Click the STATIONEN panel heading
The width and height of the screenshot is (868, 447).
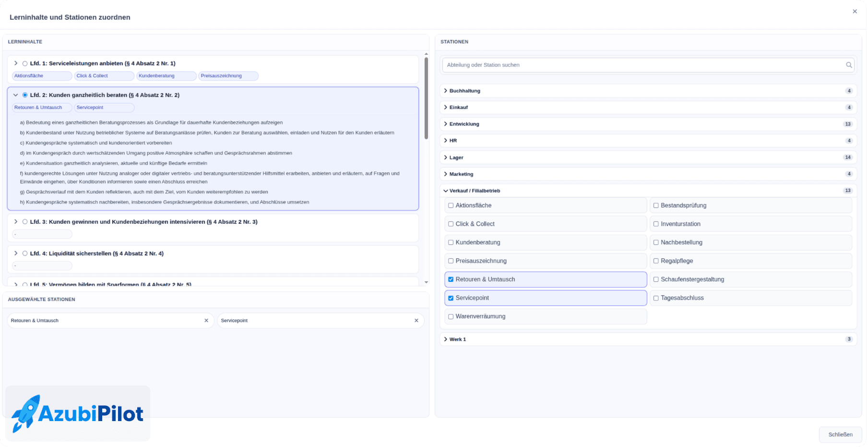point(454,42)
